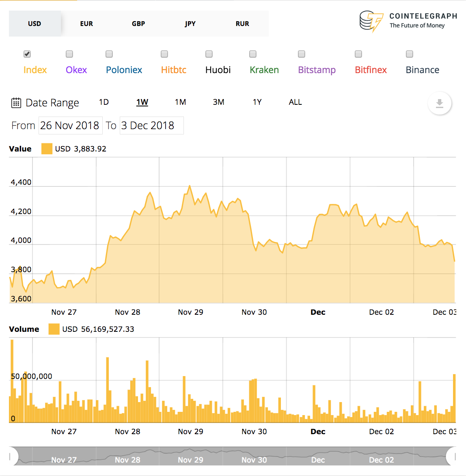Pick the 3M date range
466x476 pixels.
218,102
